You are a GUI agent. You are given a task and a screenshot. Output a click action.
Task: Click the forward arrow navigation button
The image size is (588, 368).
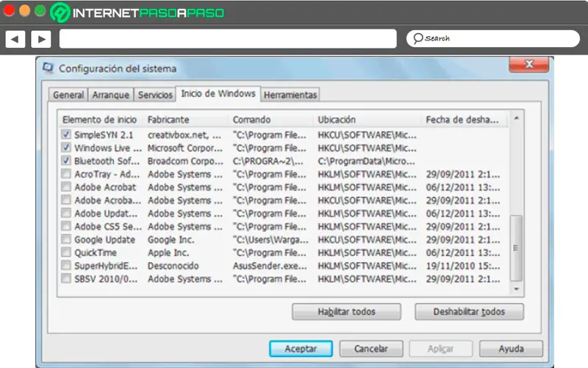(41, 39)
